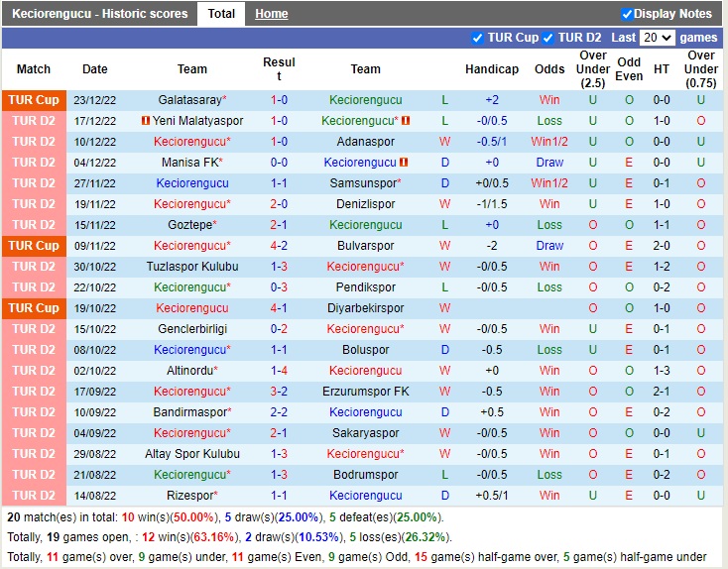Click TUR D2 badge for Rizespor match
Image resolution: width=728 pixels, height=569 pixels.
click(x=34, y=496)
